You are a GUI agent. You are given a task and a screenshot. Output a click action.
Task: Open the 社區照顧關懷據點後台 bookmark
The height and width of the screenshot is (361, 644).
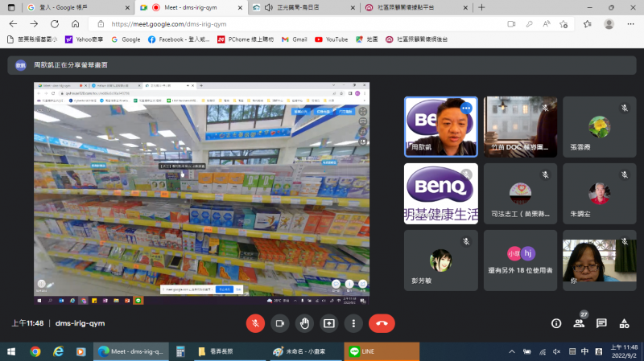(416, 39)
